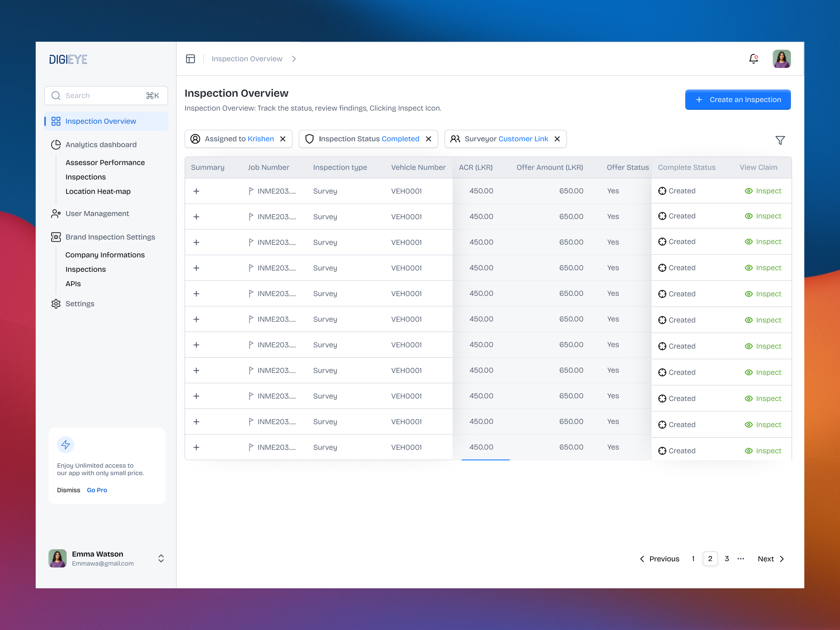Click the User Management icon
The image size is (840, 630).
(x=56, y=213)
